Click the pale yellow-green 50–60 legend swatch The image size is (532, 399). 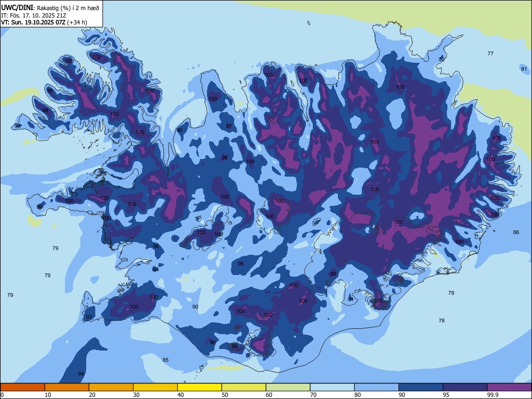[x=244, y=387]
